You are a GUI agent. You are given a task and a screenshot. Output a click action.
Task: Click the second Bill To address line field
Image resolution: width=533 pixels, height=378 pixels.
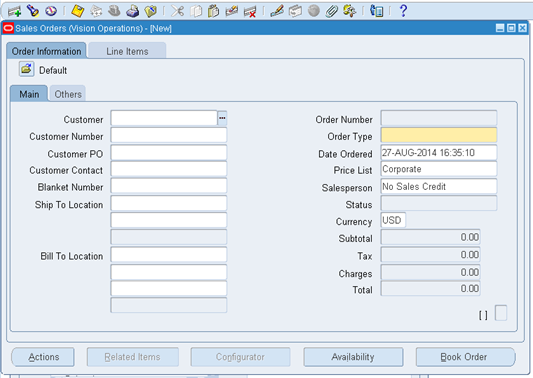click(169, 272)
